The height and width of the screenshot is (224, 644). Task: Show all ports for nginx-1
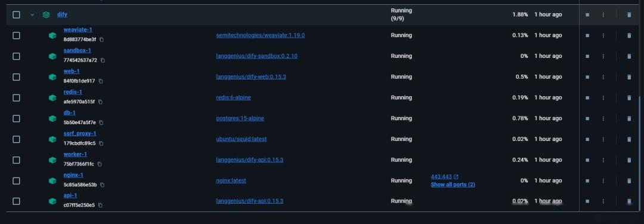(453, 185)
